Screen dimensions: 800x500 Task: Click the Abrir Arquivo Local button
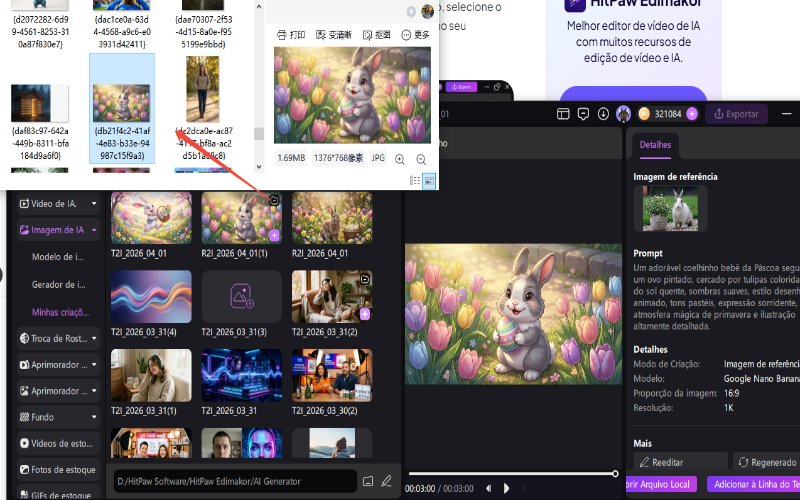[x=662, y=484]
